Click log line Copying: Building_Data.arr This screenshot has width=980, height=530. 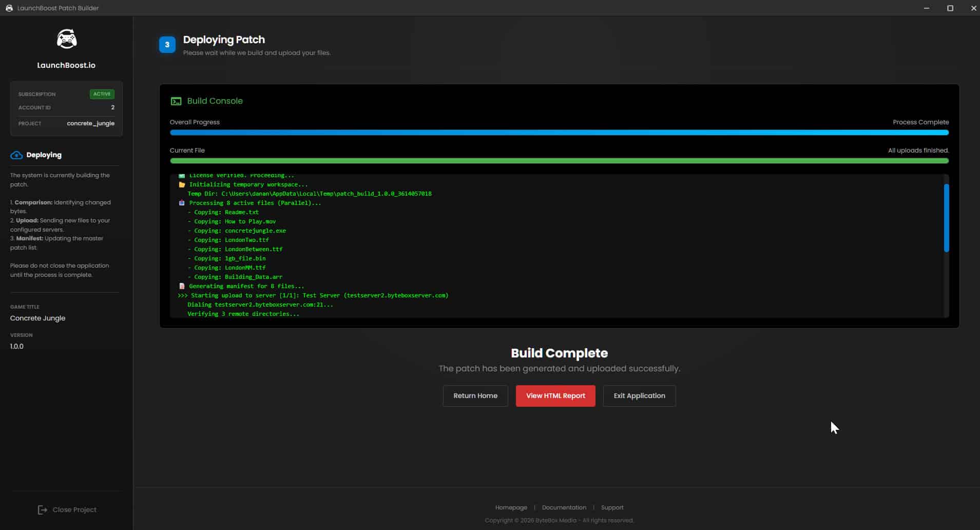(x=235, y=277)
